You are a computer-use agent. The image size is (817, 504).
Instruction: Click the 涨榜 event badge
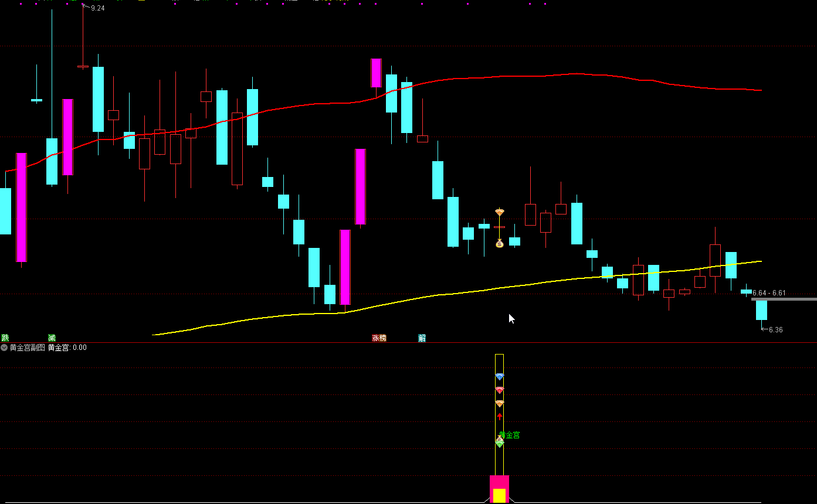[379, 338]
